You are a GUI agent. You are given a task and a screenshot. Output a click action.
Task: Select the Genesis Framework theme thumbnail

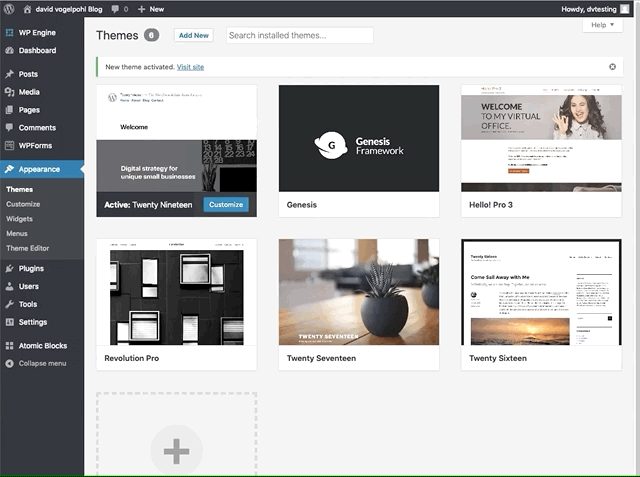pyautogui.click(x=359, y=138)
